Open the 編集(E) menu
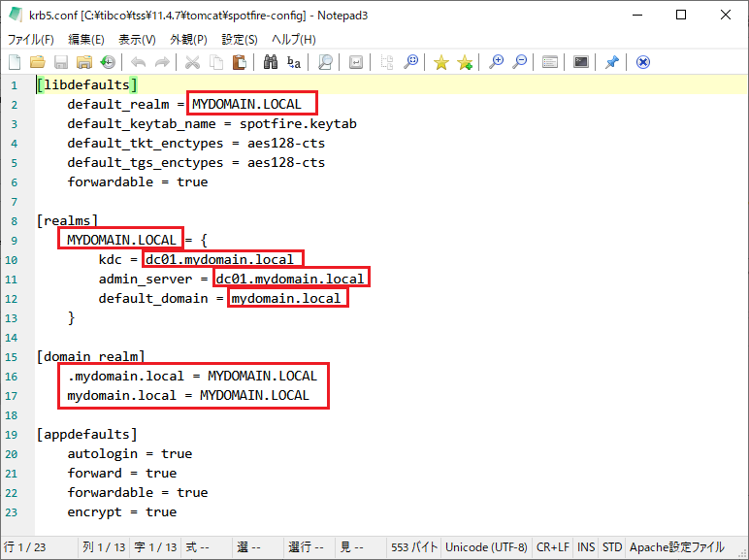This screenshot has height=560, width=749. [x=86, y=39]
